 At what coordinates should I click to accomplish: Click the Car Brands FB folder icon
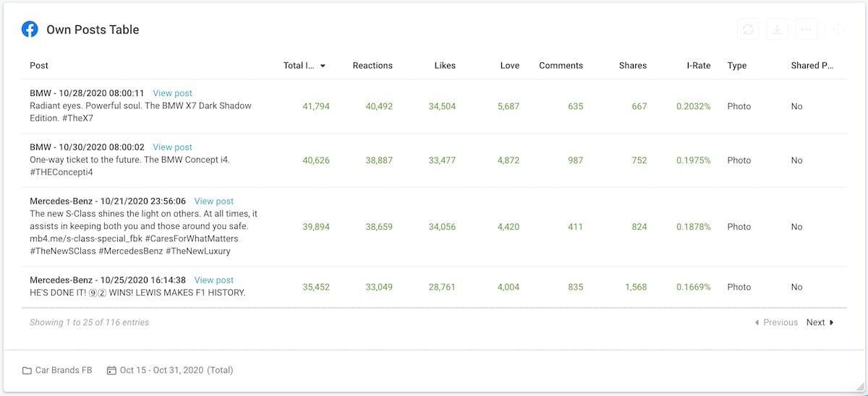27,371
